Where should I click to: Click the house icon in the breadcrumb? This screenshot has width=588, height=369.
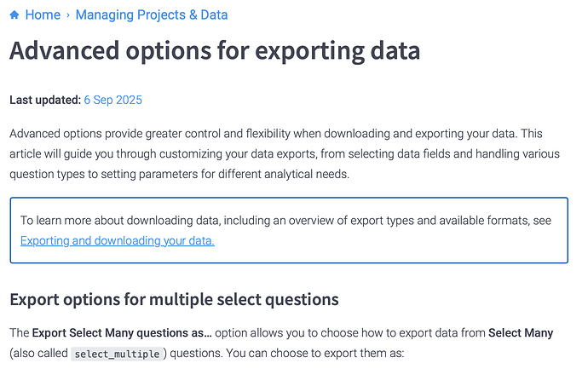pos(14,15)
